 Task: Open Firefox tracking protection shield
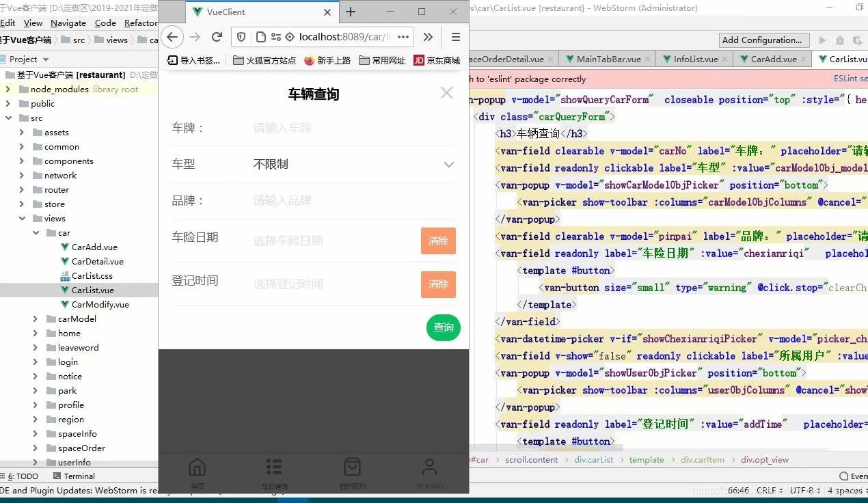(x=241, y=37)
